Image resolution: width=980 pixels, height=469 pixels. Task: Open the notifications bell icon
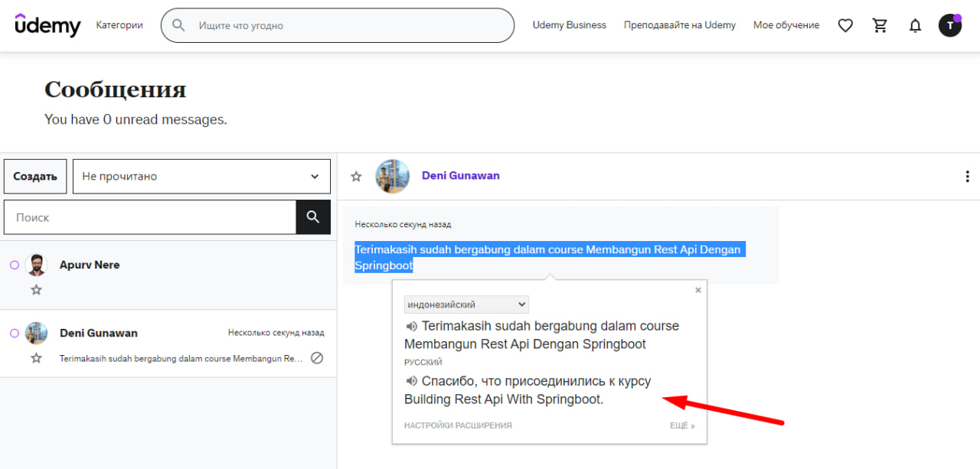pos(915,25)
